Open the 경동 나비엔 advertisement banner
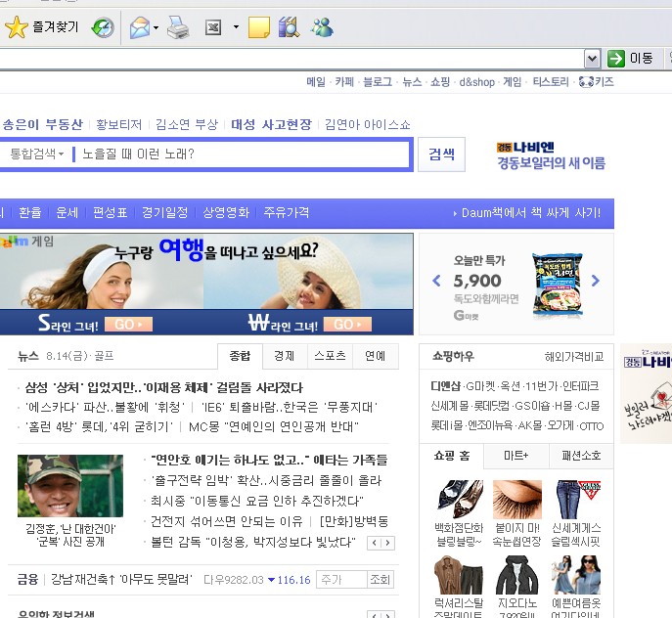672x618 pixels. (x=551, y=155)
